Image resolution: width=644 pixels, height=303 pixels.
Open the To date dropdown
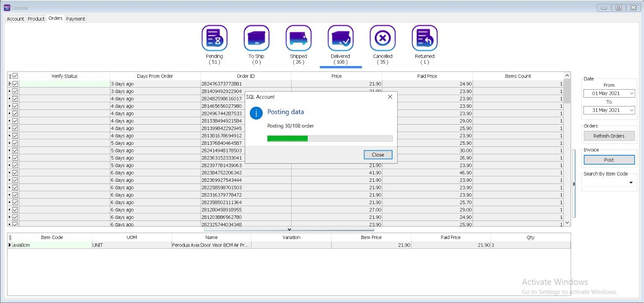click(x=631, y=110)
